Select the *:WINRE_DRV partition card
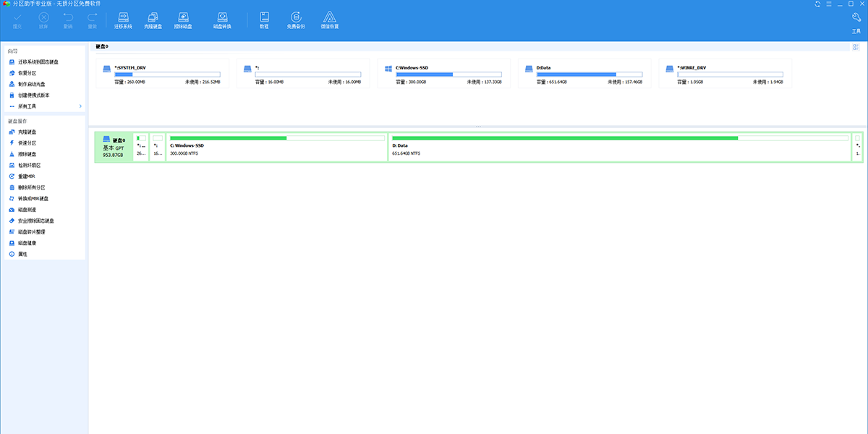The width and height of the screenshot is (868, 434). pyautogui.click(x=725, y=74)
